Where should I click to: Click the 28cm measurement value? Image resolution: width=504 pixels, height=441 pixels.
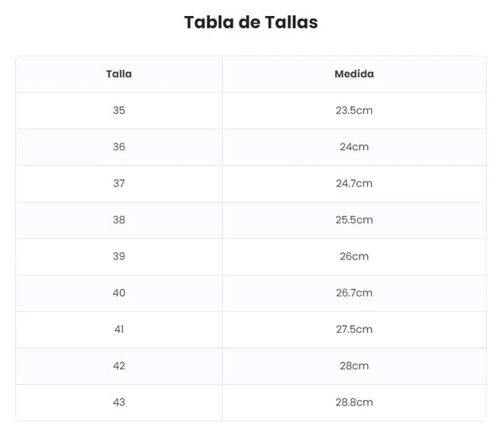point(354,366)
